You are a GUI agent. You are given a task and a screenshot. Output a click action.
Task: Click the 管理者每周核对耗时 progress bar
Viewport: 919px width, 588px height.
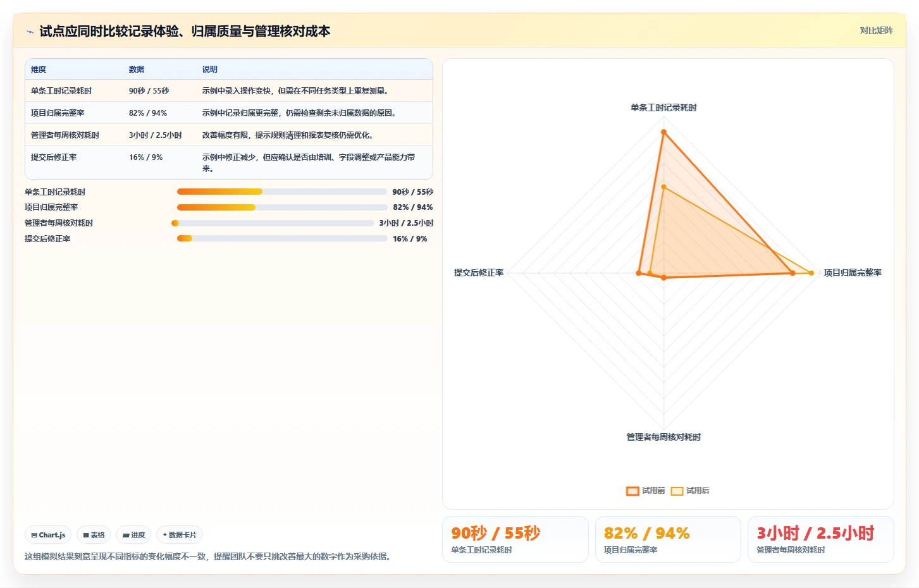pos(273,223)
